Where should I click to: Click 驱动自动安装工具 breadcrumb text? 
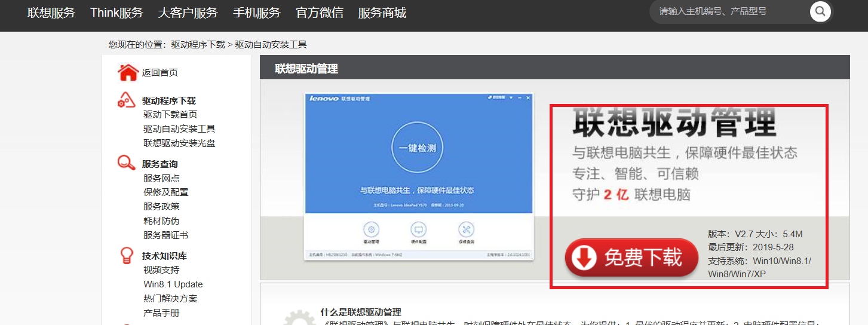point(271,44)
